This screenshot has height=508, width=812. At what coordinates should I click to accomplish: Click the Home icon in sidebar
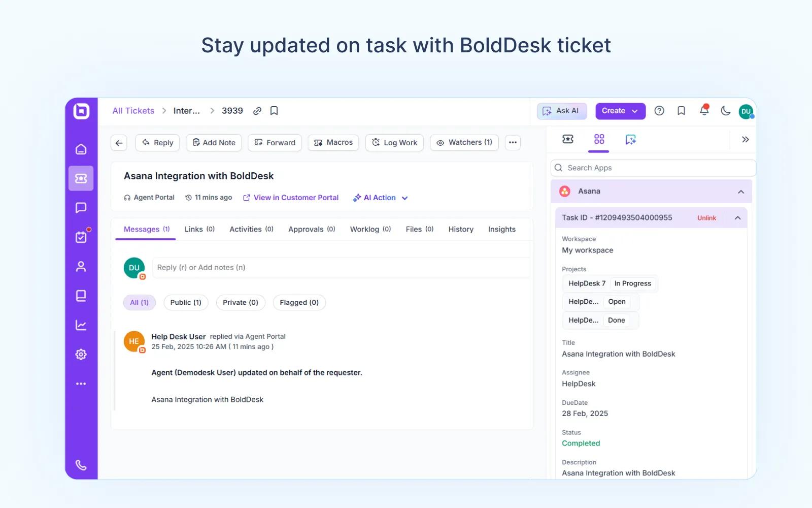click(x=81, y=149)
